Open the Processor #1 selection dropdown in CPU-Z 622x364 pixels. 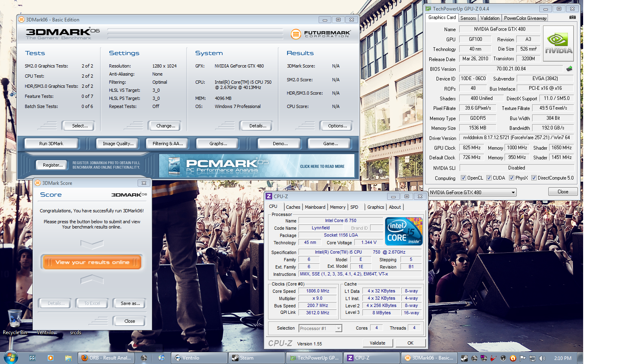tap(320, 328)
